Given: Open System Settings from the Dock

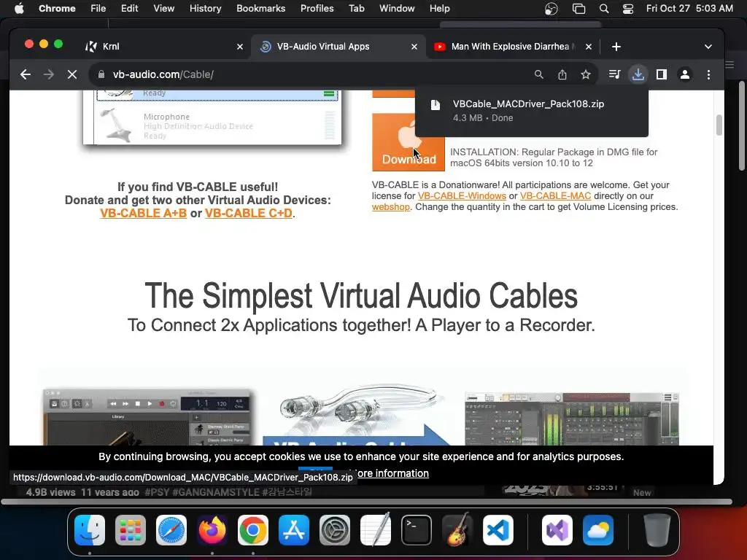Looking at the screenshot, I should 334,530.
